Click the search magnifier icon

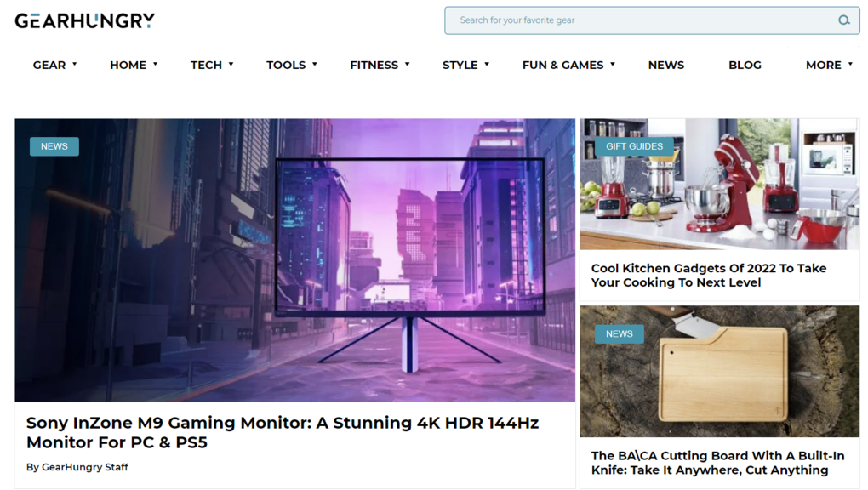click(x=843, y=20)
